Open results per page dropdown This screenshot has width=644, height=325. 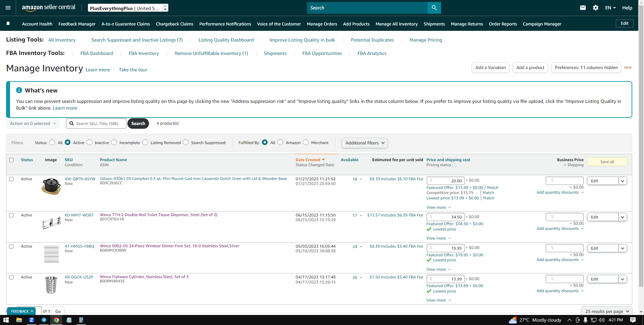pos(607,311)
